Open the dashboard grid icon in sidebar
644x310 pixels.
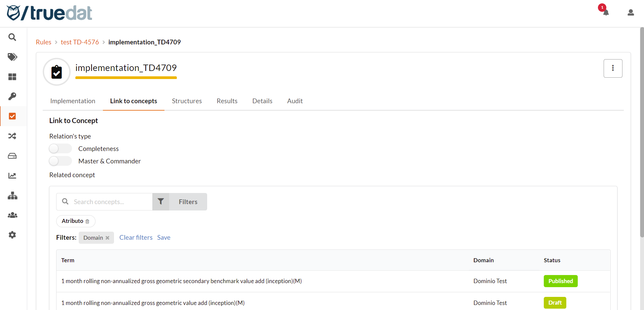12,77
